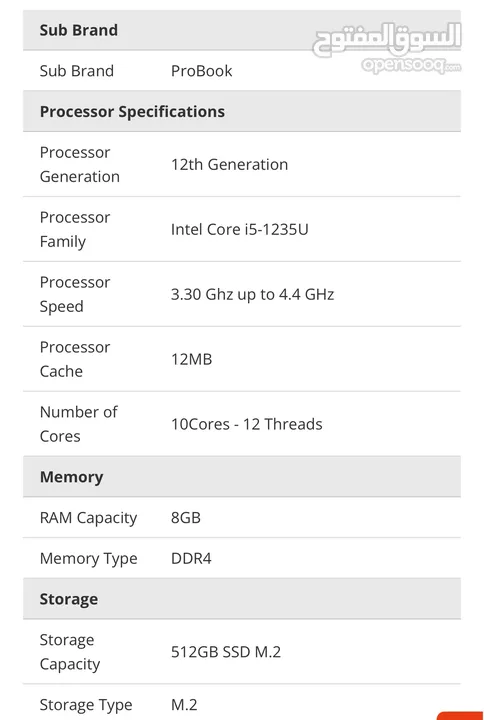Click the Processor Generation label
The width and height of the screenshot is (484, 720).
(80, 164)
